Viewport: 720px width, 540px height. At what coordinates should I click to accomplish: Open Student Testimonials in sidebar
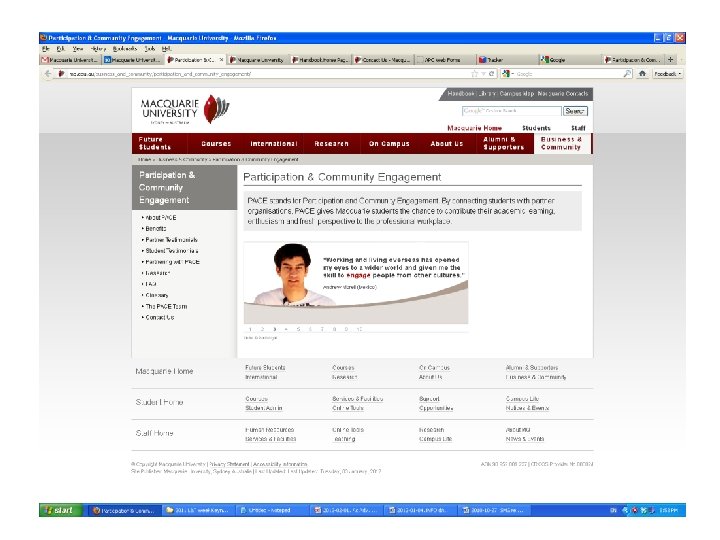pos(172,251)
